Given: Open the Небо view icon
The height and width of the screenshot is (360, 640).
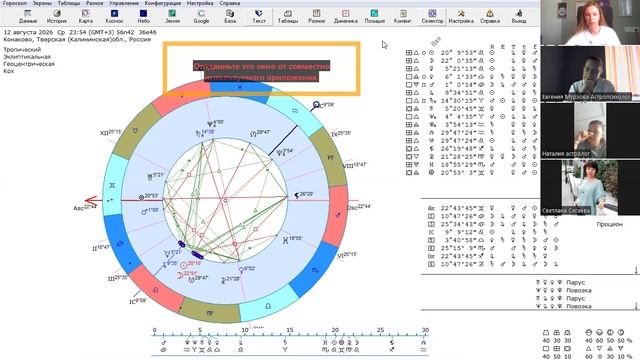Looking at the screenshot, I should pyautogui.click(x=143, y=17).
